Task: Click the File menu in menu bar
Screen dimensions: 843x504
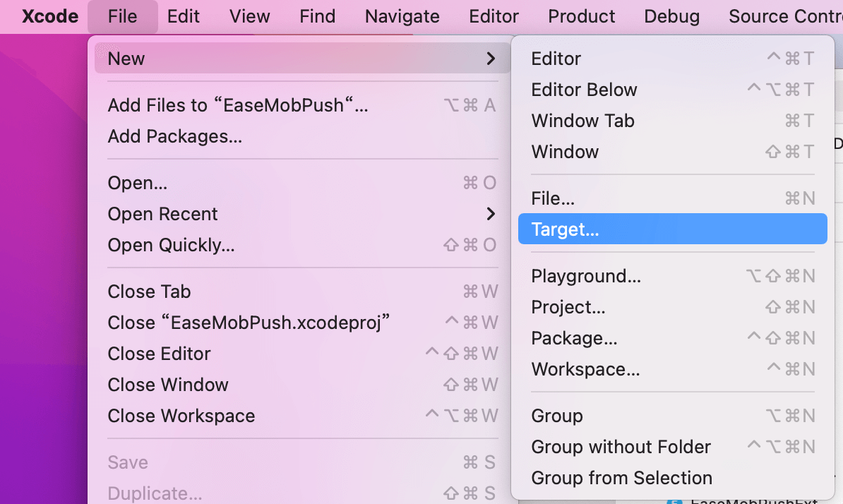Action: click(x=123, y=16)
